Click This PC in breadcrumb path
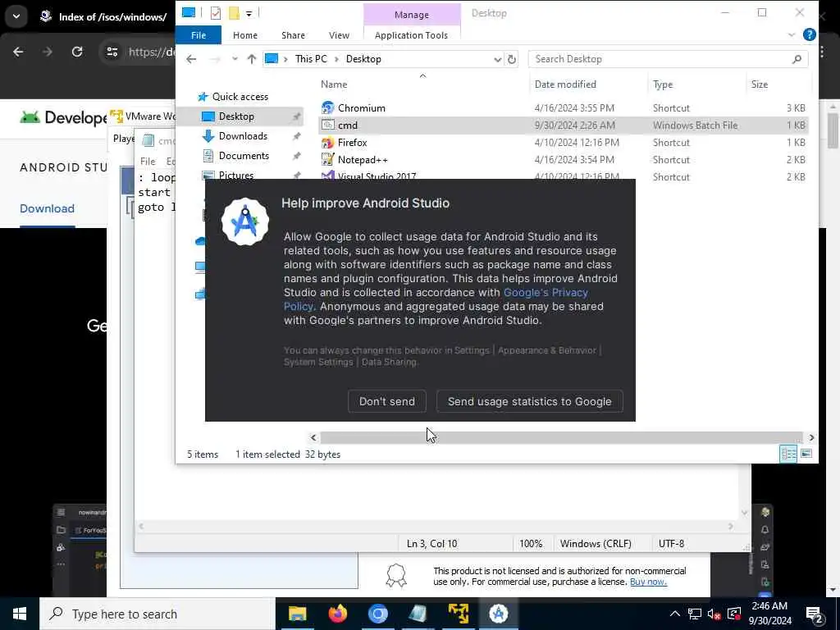The image size is (840, 630). coord(311,59)
